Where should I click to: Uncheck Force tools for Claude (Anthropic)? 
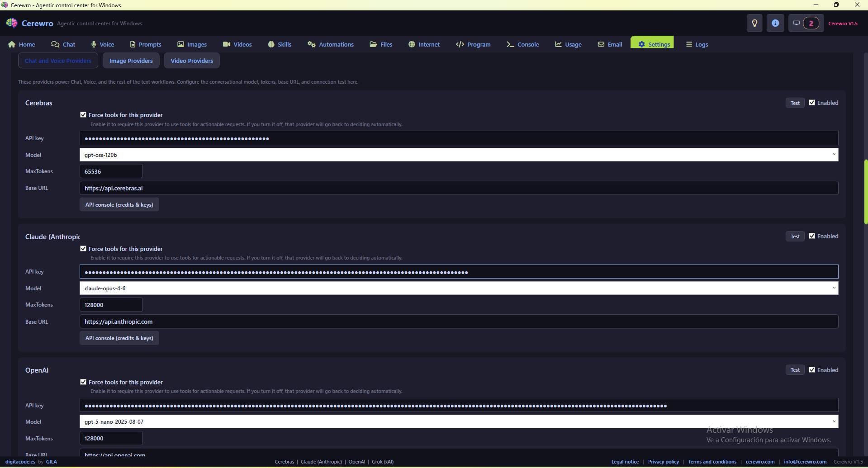tap(83, 249)
